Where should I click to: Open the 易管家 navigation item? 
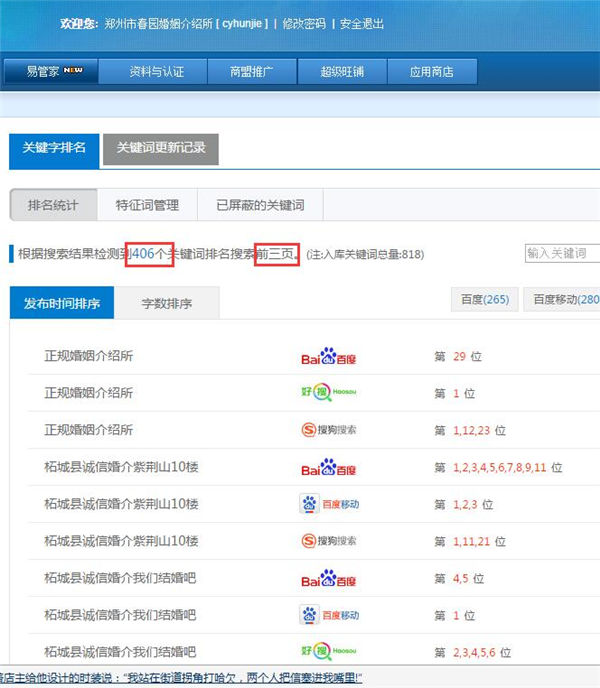(54, 71)
